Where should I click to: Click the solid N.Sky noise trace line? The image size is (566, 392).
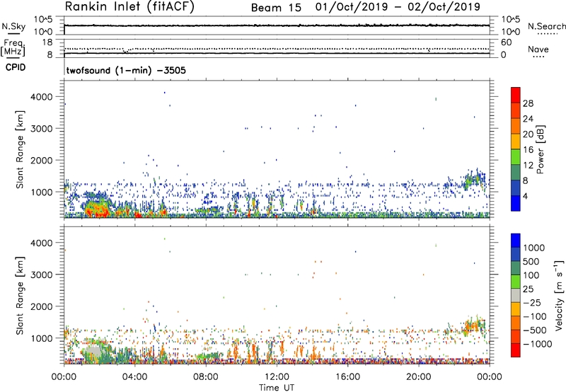pyautogui.click(x=277, y=25)
